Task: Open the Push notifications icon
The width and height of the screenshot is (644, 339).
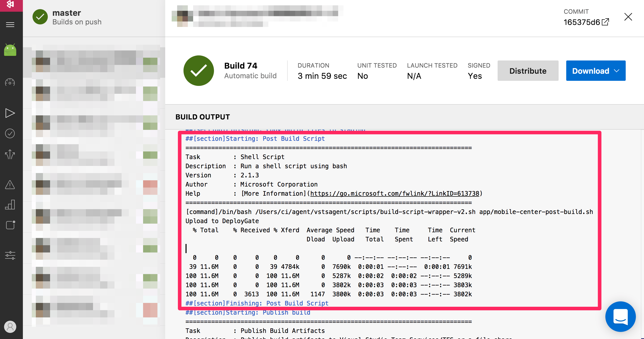Action: point(10,225)
